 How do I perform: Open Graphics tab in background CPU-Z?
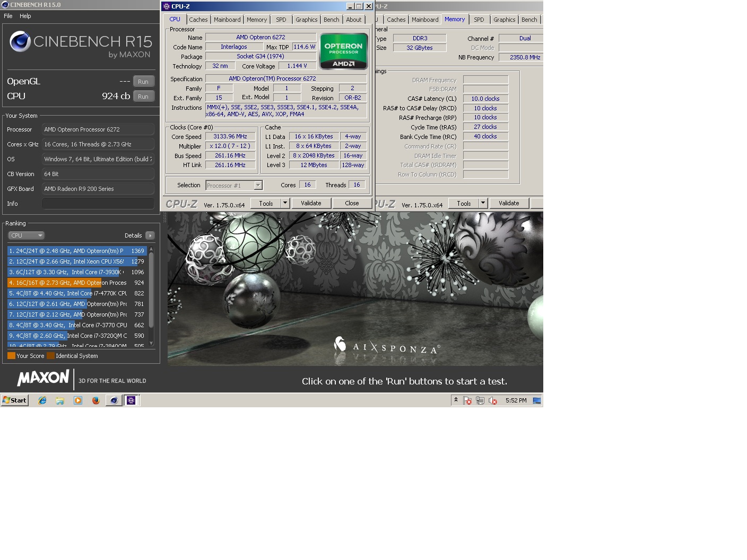(505, 20)
